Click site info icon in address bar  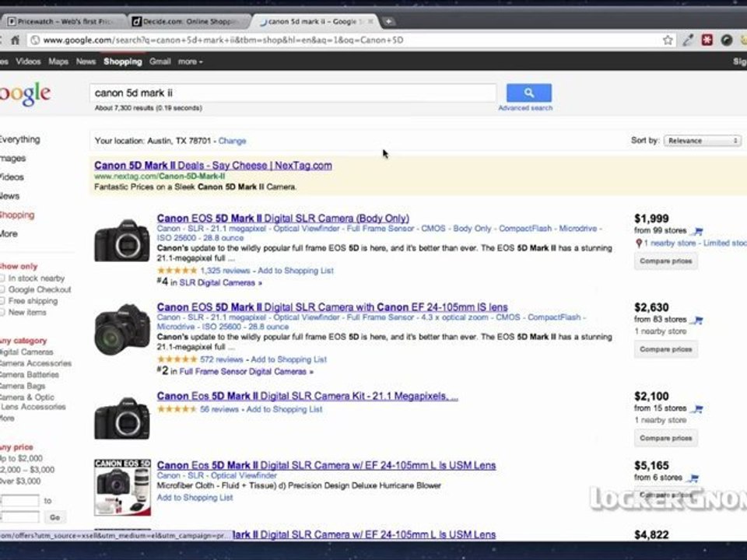[35, 40]
